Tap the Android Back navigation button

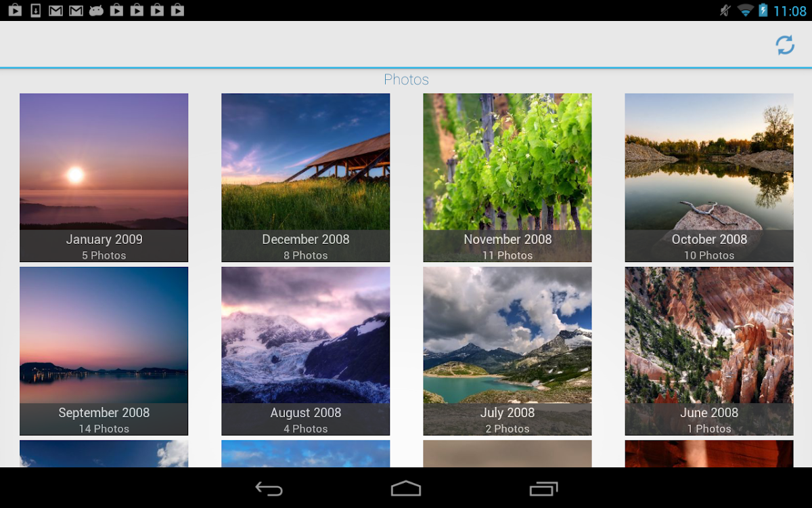point(269,488)
